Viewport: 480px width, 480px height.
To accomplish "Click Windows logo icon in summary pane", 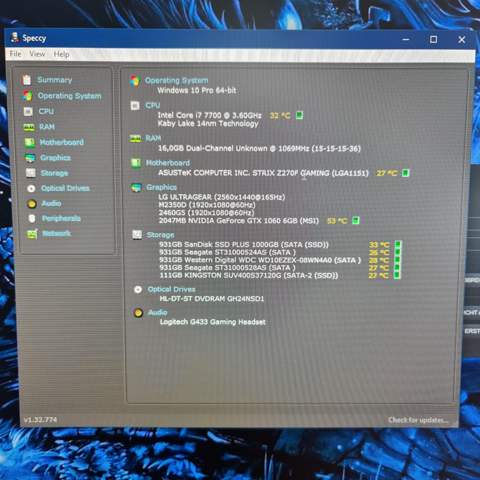I will (x=135, y=81).
